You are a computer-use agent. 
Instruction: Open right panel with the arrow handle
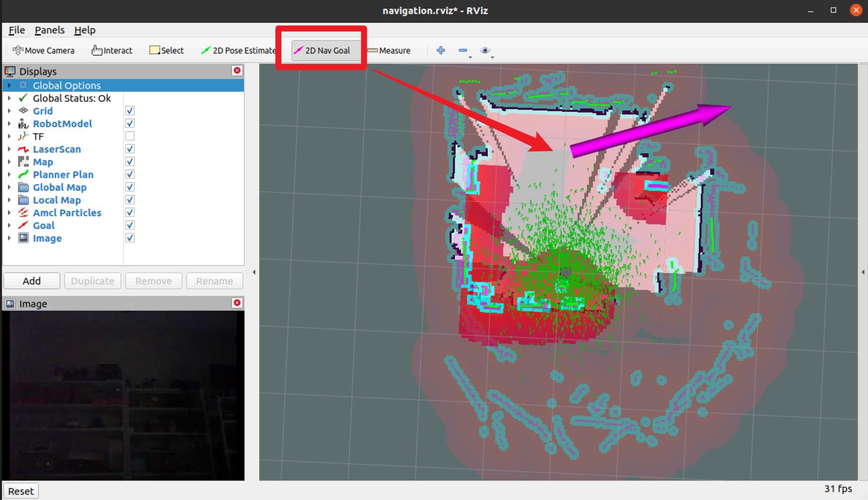[x=863, y=272]
